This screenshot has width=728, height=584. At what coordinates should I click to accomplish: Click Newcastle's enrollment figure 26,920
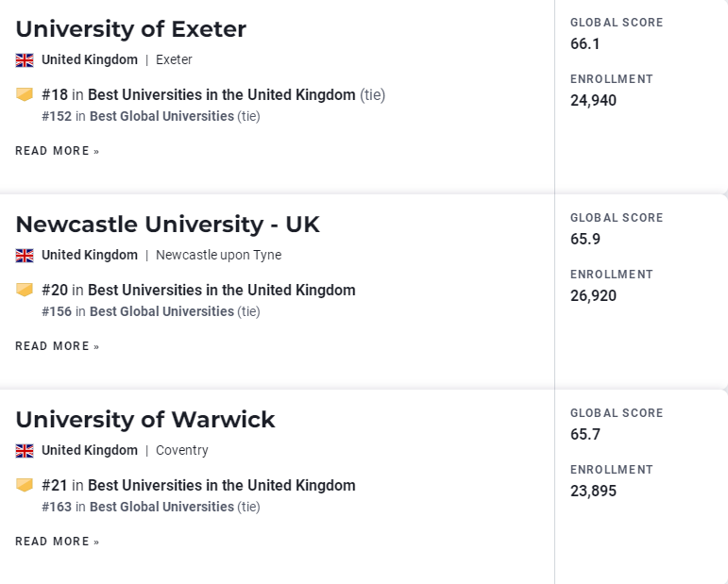[x=593, y=296]
